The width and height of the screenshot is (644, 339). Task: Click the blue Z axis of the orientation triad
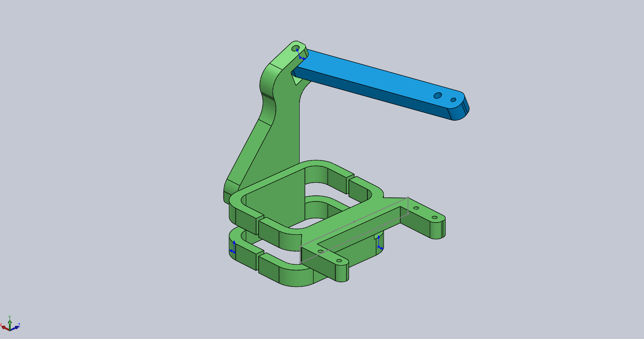pos(16,327)
